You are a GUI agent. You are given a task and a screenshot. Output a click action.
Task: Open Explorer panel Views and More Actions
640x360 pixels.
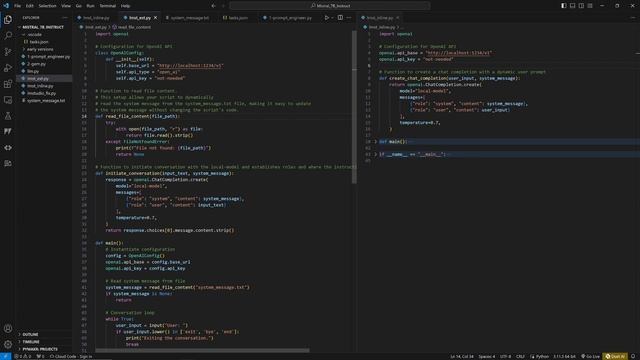tap(64, 18)
